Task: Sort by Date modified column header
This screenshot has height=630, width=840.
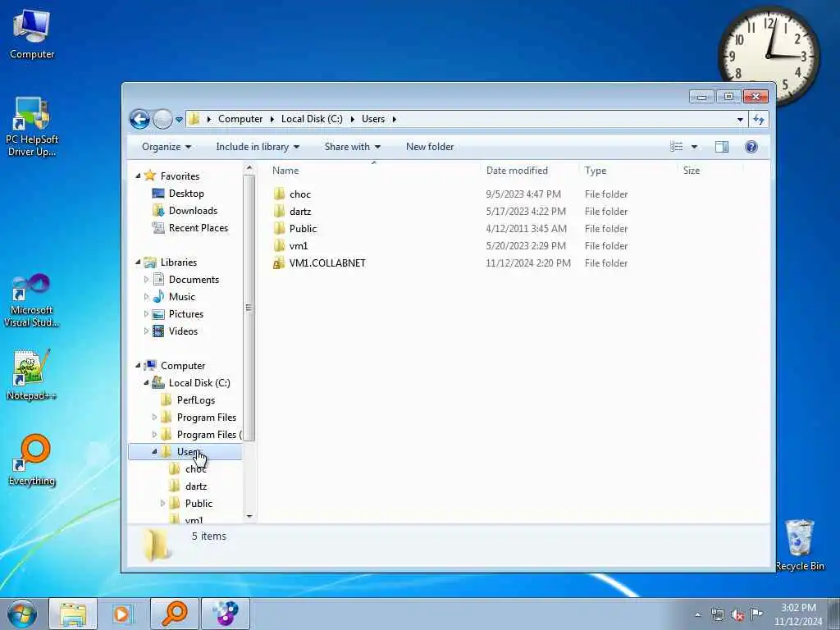Action: click(517, 171)
